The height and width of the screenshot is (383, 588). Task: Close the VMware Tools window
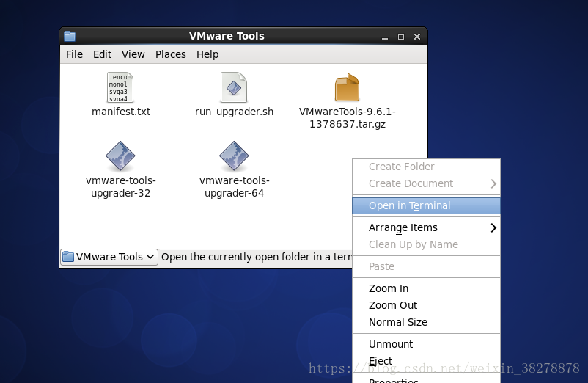coord(417,37)
